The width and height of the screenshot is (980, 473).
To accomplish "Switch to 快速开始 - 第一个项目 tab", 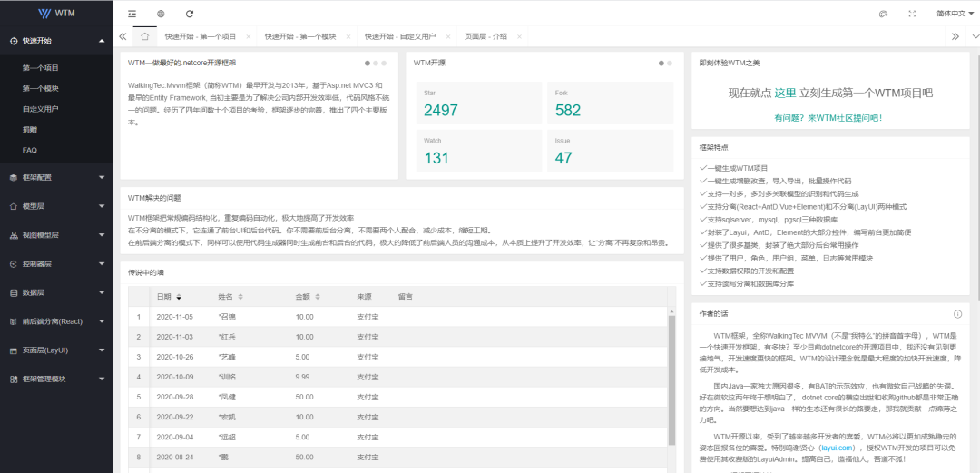I will coord(200,36).
